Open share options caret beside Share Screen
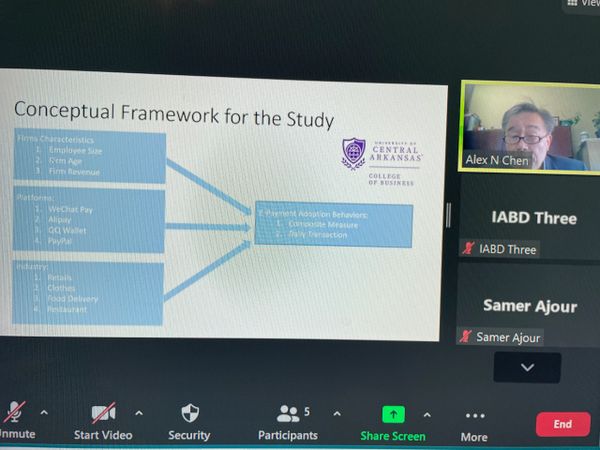This screenshot has height=450, width=600. click(x=427, y=413)
